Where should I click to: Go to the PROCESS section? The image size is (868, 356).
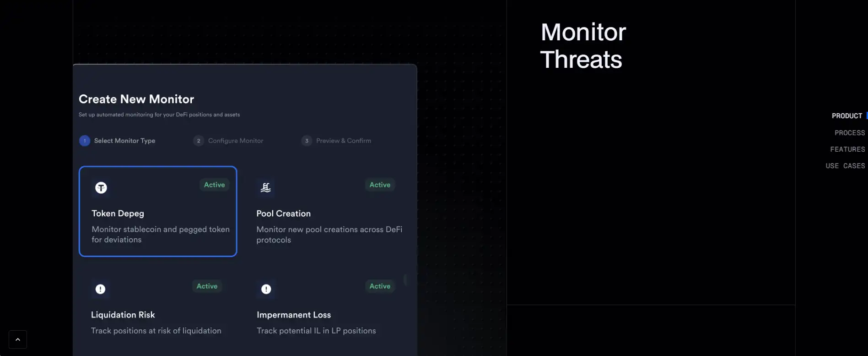point(849,133)
